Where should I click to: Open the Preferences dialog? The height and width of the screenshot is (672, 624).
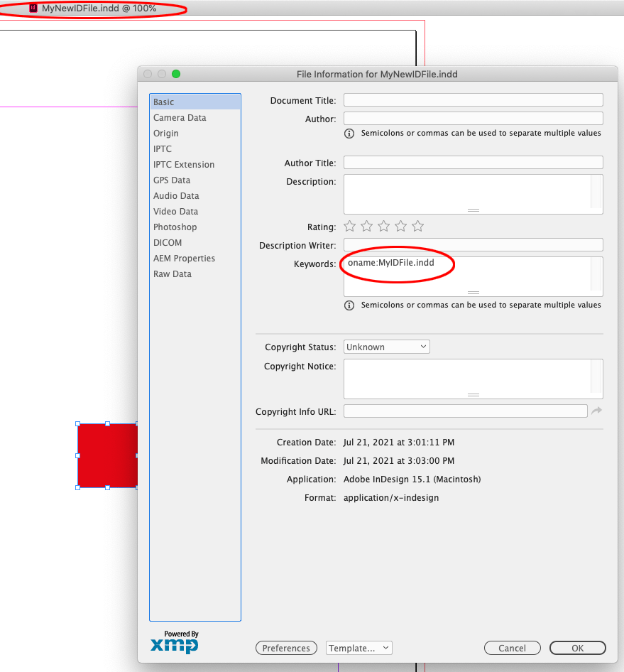pos(286,648)
